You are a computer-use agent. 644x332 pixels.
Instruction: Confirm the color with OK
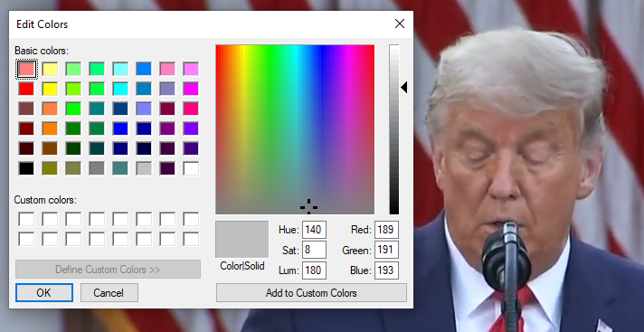point(44,292)
